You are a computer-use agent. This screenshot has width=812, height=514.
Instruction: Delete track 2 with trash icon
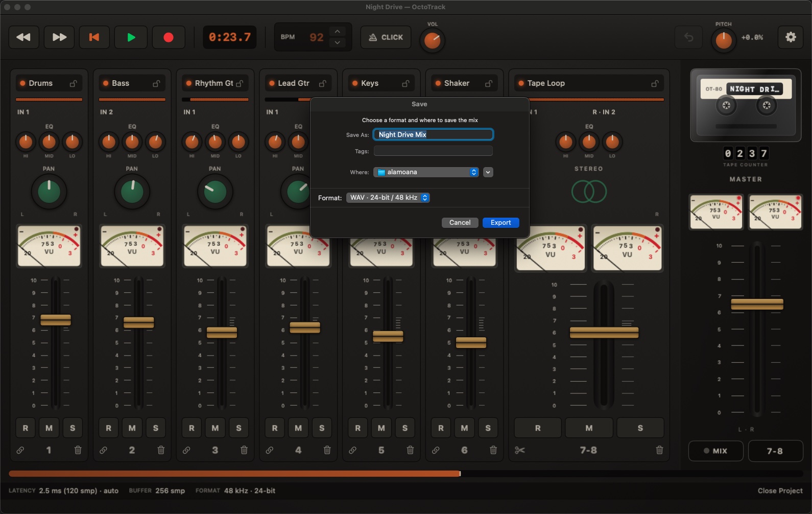[x=161, y=450]
